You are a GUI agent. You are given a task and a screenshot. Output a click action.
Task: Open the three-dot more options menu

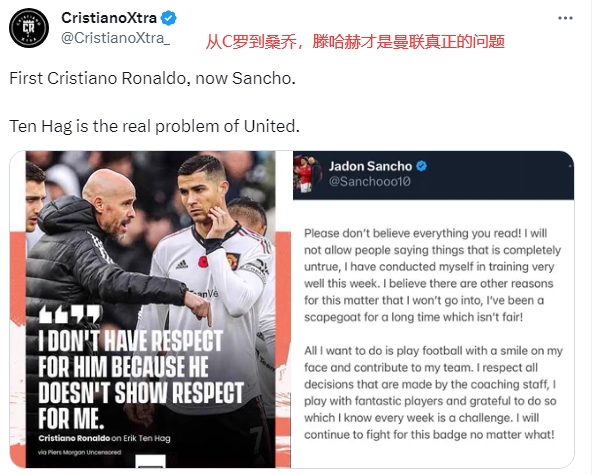coord(565,18)
